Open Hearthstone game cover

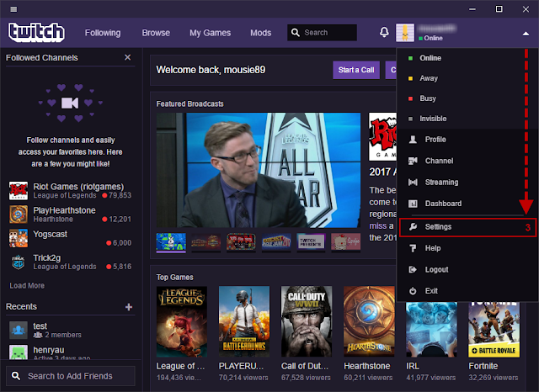(x=369, y=321)
